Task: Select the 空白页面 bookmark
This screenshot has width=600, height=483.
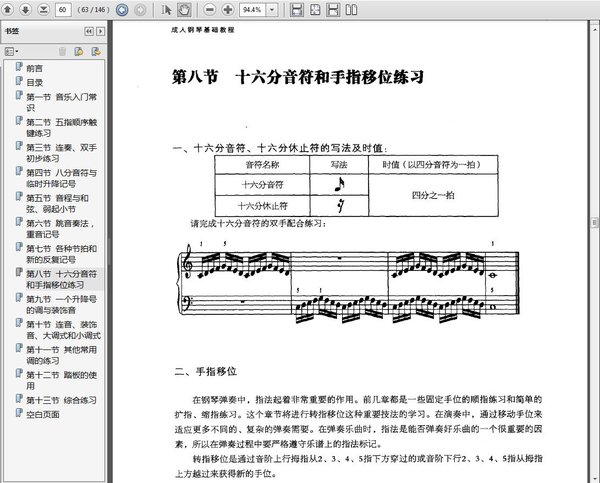Action: pos(43,414)
